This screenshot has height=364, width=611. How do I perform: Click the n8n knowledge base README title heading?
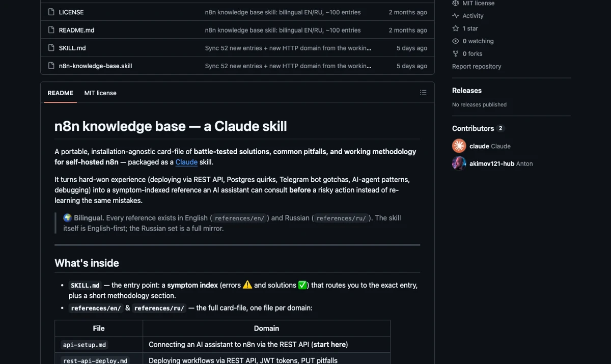(x=171, y=126)
